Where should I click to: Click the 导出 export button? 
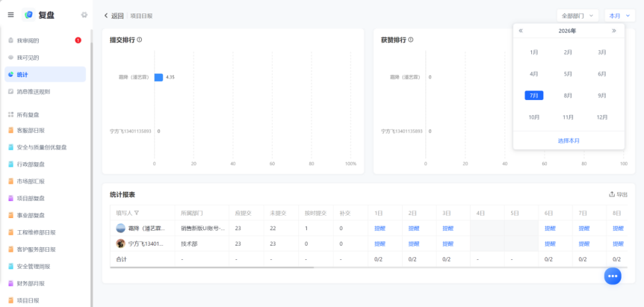coord(618,194)
